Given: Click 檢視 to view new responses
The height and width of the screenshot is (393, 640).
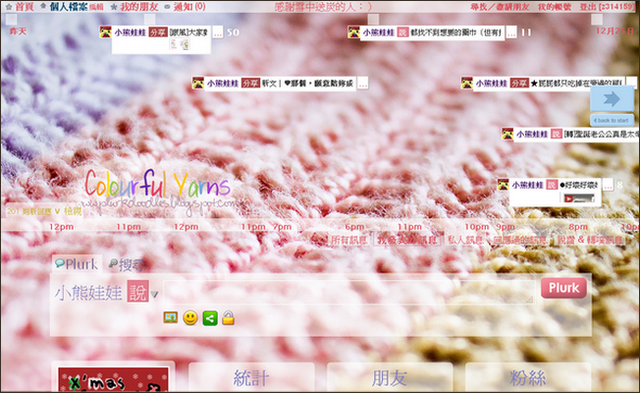Looking at the screenshot, I should coord(73,211).
